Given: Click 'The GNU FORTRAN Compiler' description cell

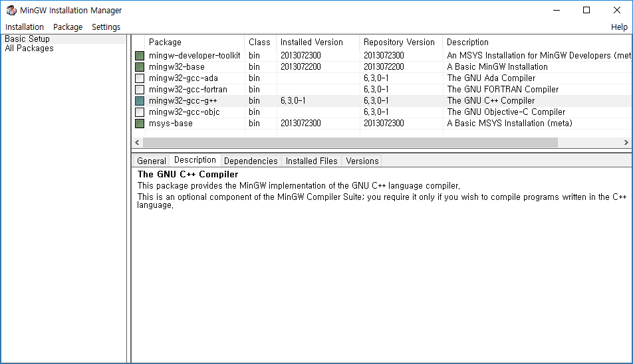Looking at the screenshot, I should [x=503, y=90].
